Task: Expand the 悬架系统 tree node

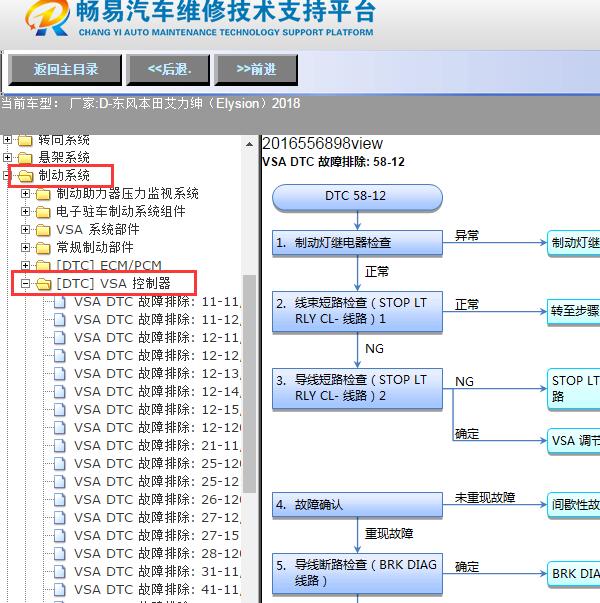Action: [7, 157]
